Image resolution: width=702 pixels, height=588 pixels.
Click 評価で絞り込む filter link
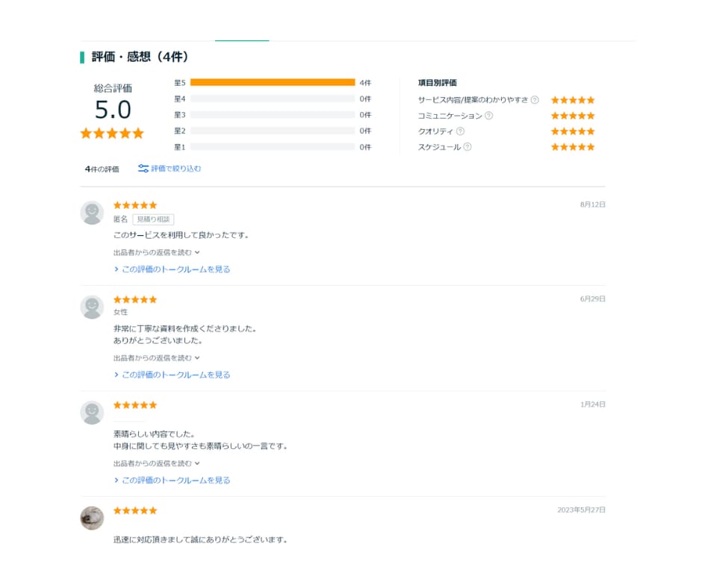[x=175, y=168]
